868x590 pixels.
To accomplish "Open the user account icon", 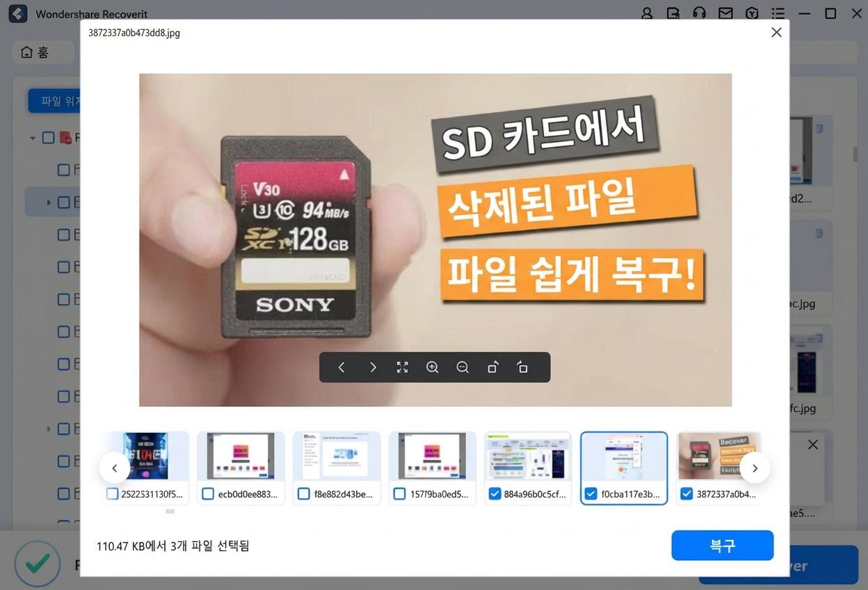I will click(x=647, y=14).
